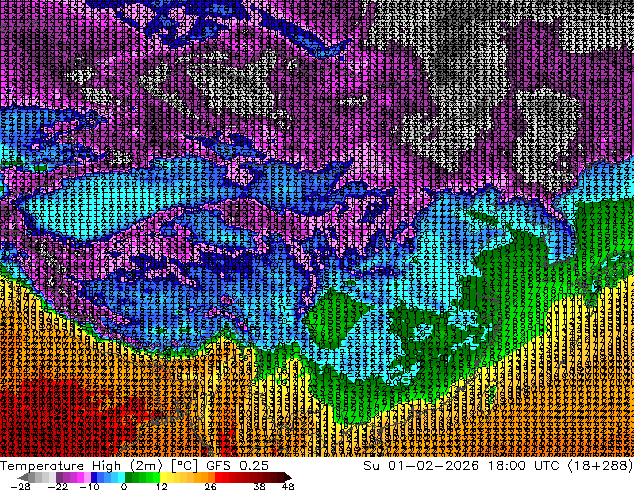
Task: Pick the dark green legend swatch at 0
Action: coord(128,477)
